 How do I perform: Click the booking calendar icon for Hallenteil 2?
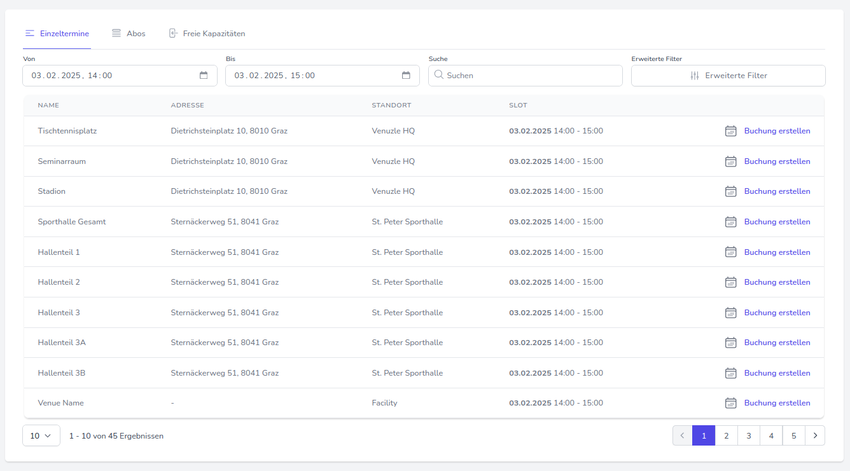(731, 282)
